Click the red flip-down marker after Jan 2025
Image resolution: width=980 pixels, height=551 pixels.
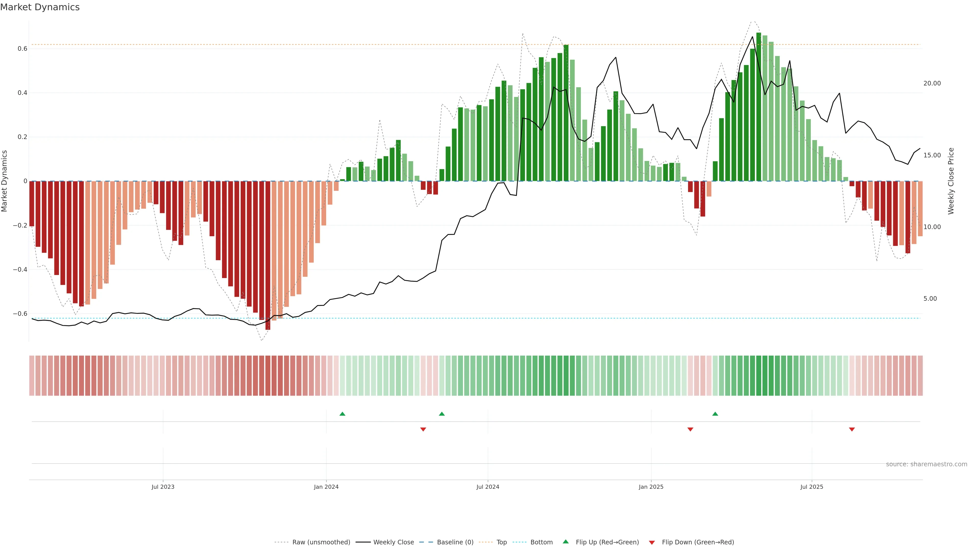pos(690,429)
